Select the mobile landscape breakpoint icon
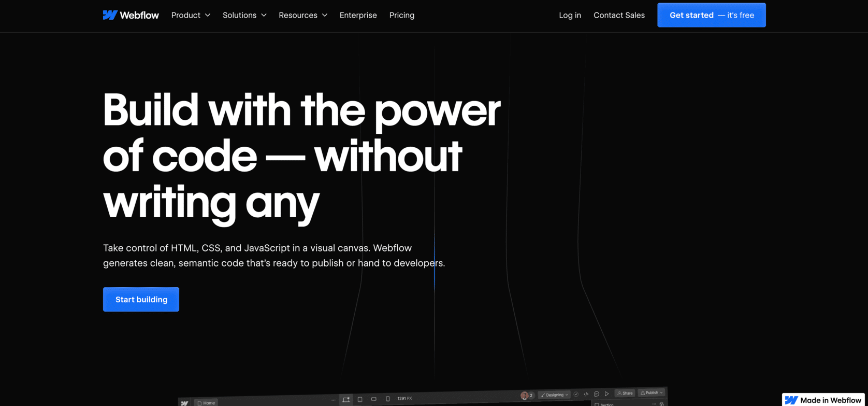This screenshot has width=868, height=406. coord(374,399)
